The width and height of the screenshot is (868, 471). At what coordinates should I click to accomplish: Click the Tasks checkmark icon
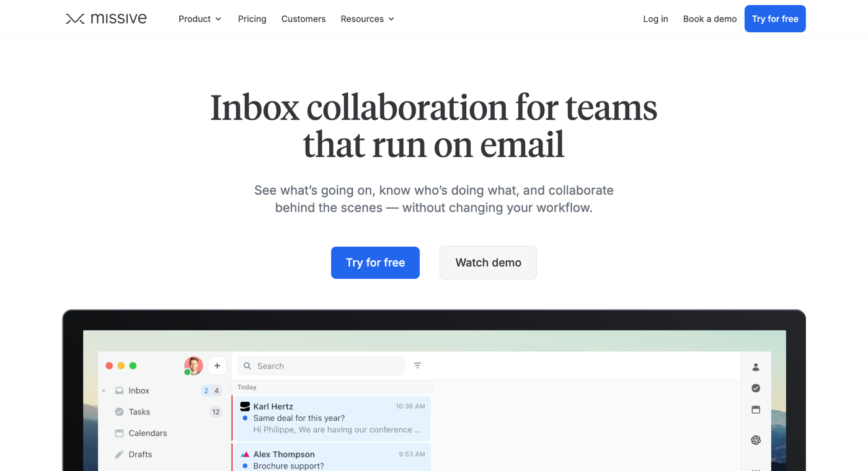tap(119, 412)
